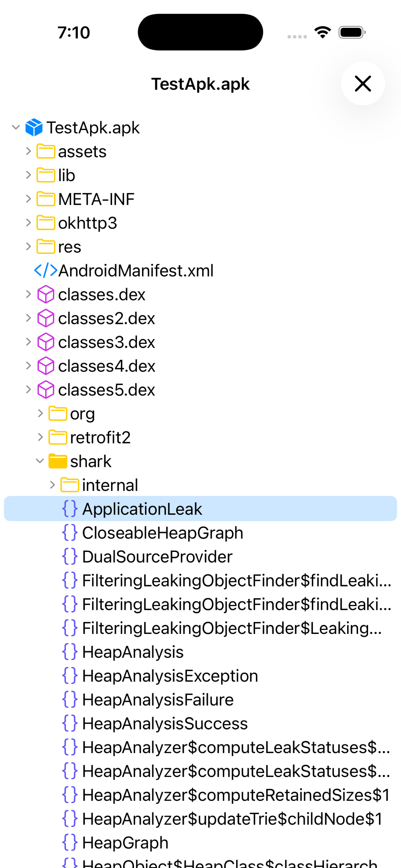
Task: Tap the battery status icon
Action: (x=352, y=32)
